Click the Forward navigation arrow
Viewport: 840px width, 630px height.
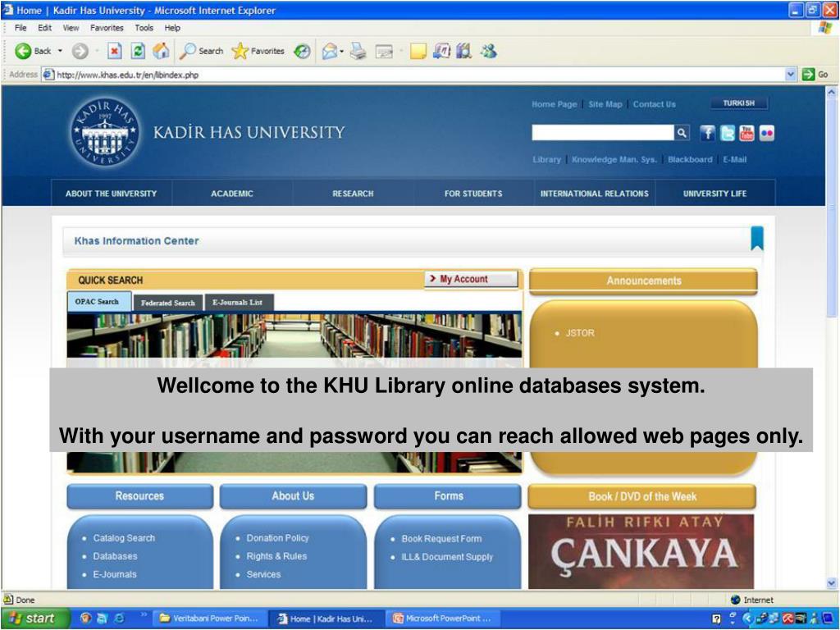(x=80, y=51)
